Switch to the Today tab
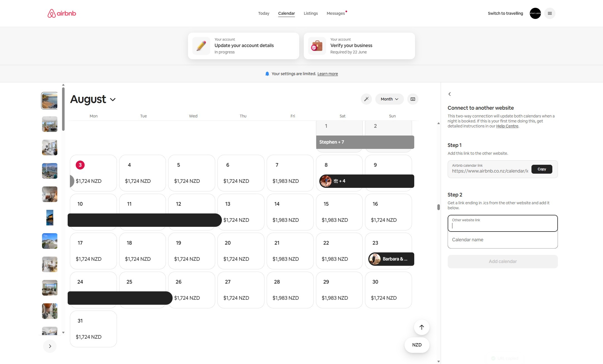This screenshot has height=364, width=603. tap(263, 13)
